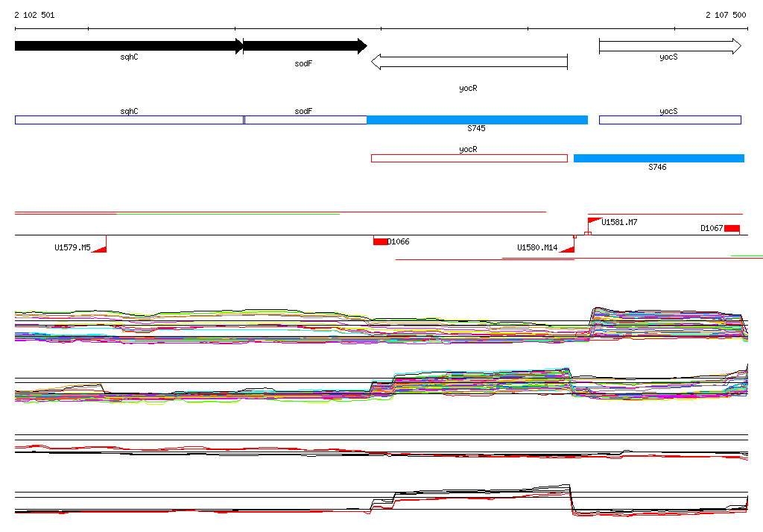This screenshot has width=763, height=532.
Task: Click the sodF blue outlined box
Action: pyautogui.click(x=305, y=120)
